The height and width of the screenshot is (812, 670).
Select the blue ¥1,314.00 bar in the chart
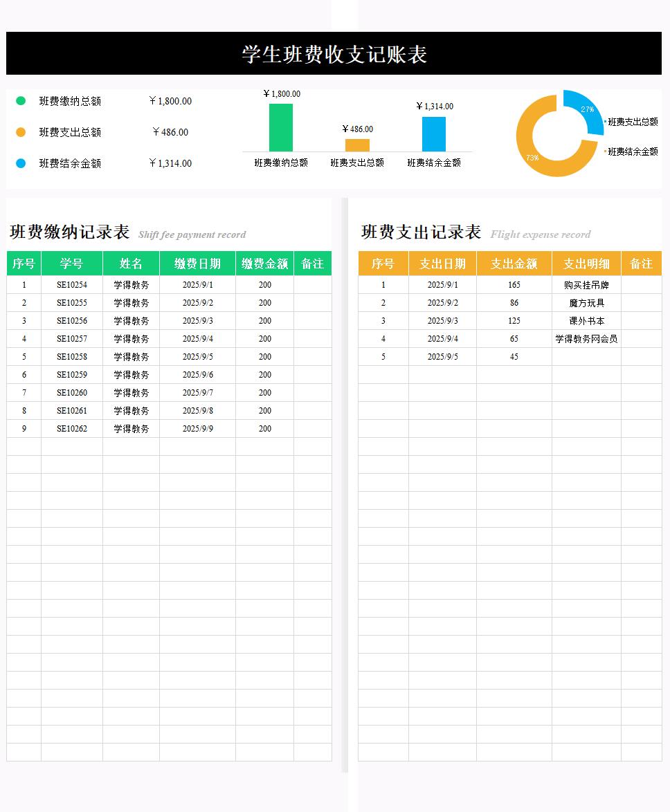434,134
